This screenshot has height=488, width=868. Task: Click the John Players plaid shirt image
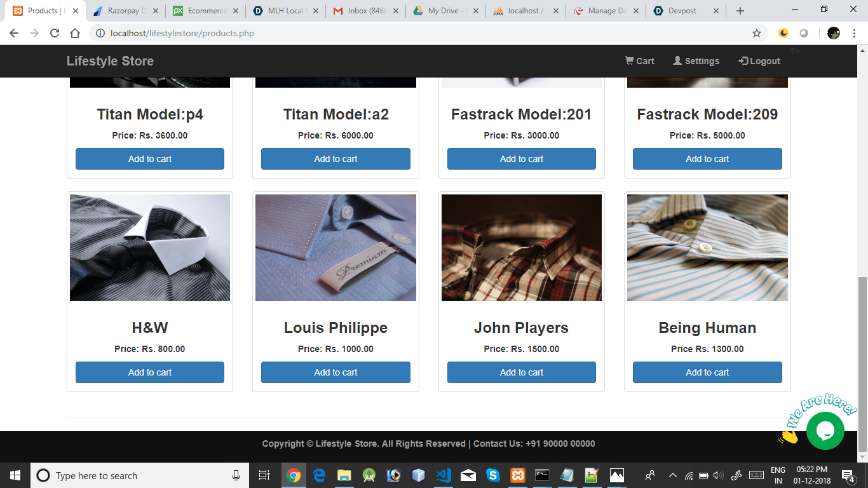(522, 248)
